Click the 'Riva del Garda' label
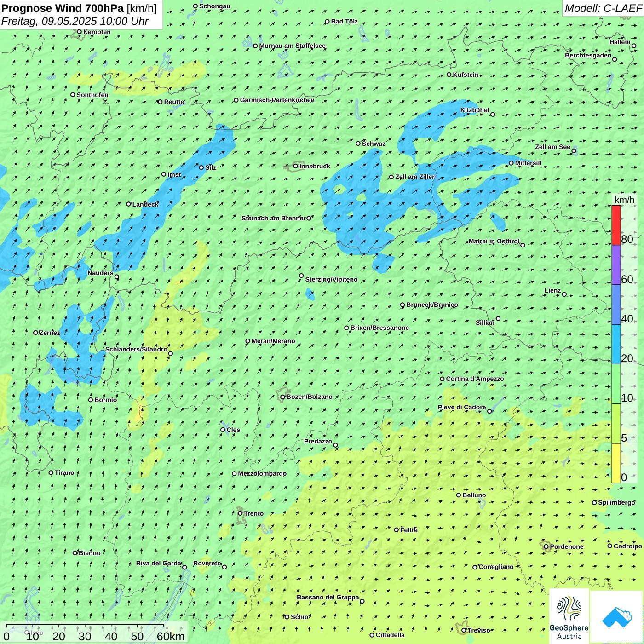This screenshot has height=644, width=644. click(159, 563)
